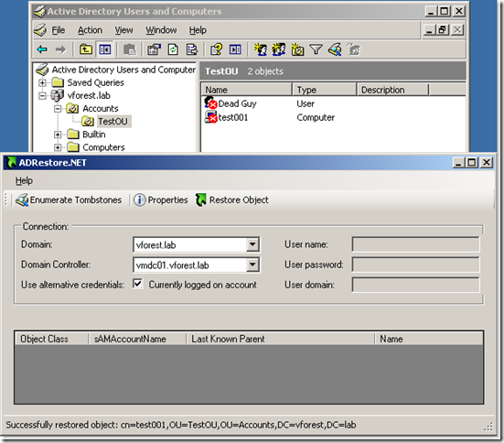Click the Create new organizational unit icon
Screen dimensions: 504x443
click(x=297, y=49)
